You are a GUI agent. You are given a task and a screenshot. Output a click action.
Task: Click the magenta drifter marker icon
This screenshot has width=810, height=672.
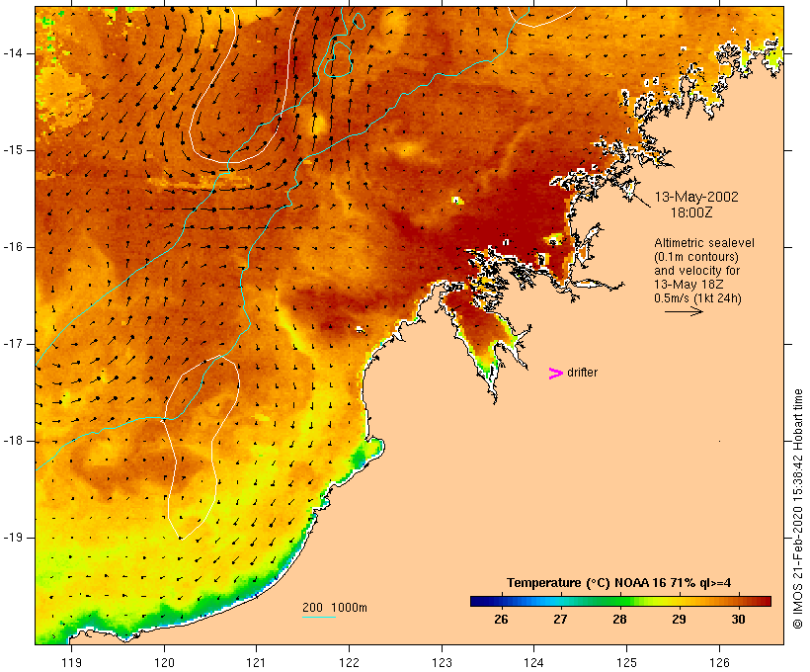coord(555,374)
